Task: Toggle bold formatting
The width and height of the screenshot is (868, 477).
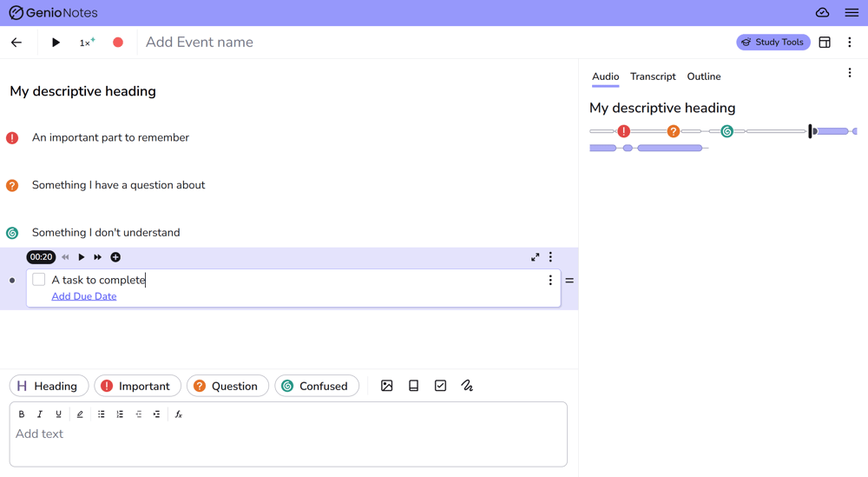Action: [22, 414]
